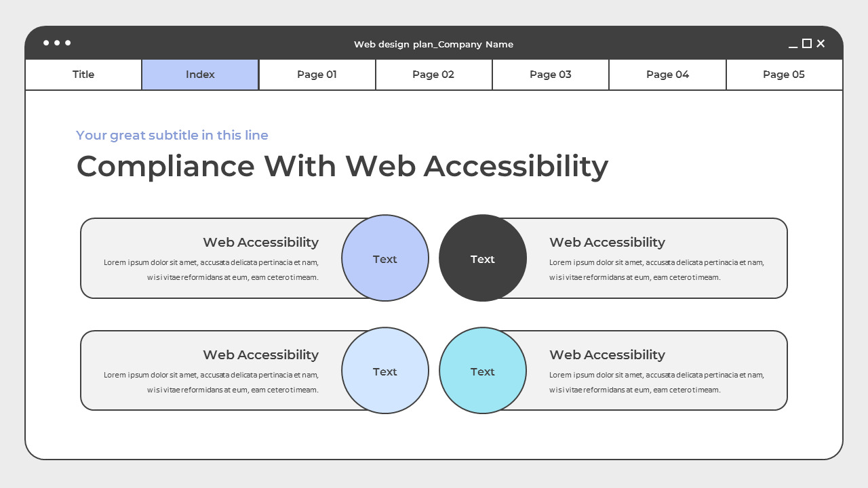Click the Lorem ipsum text in bottom-right card

(x=656, y=382)
